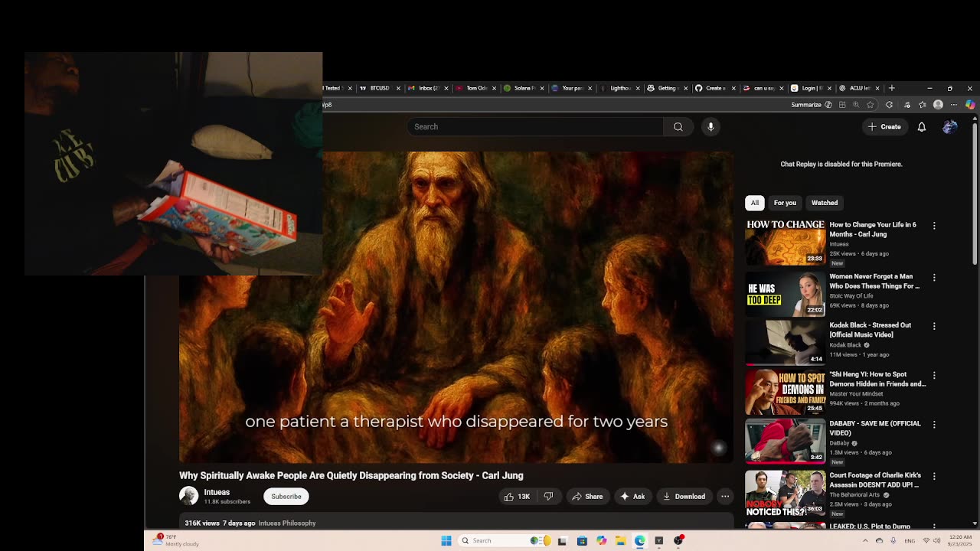This screenshot has height=551, width=980.
Task: Show hidden system tray icons
Action: point(865,541)
